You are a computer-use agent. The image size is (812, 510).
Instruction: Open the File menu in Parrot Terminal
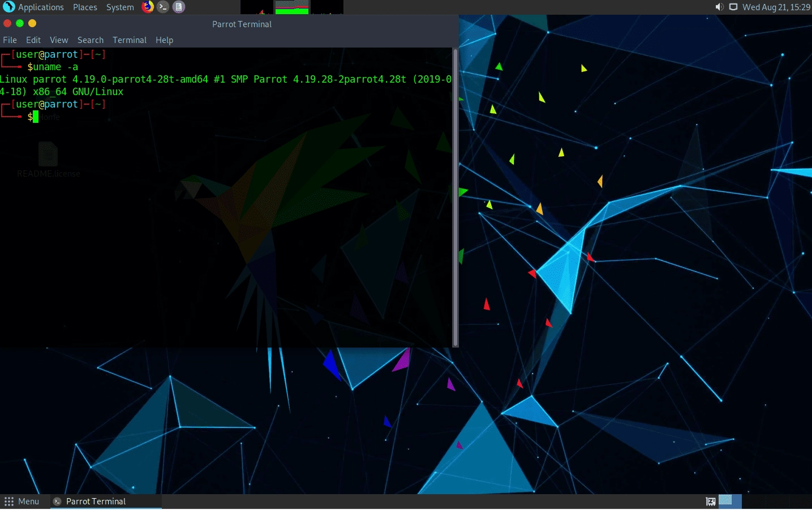click(10, 40)
